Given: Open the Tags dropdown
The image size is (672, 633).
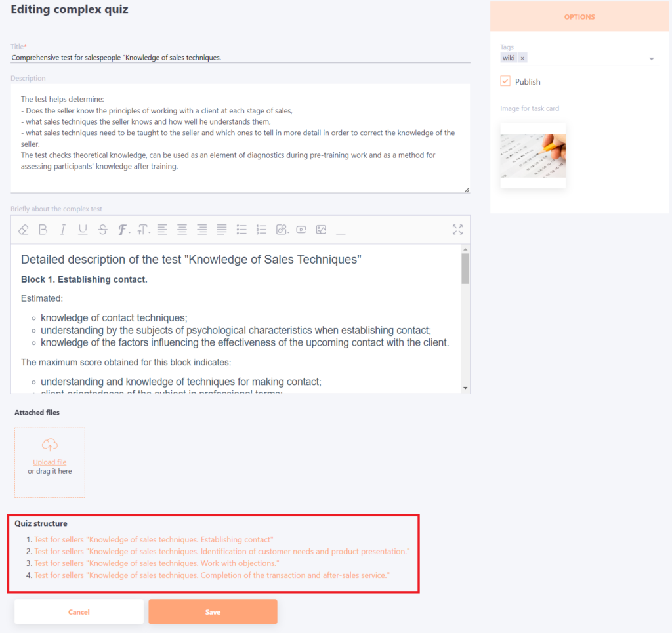Looking at the screenshot, I should (x=652, y=58).
